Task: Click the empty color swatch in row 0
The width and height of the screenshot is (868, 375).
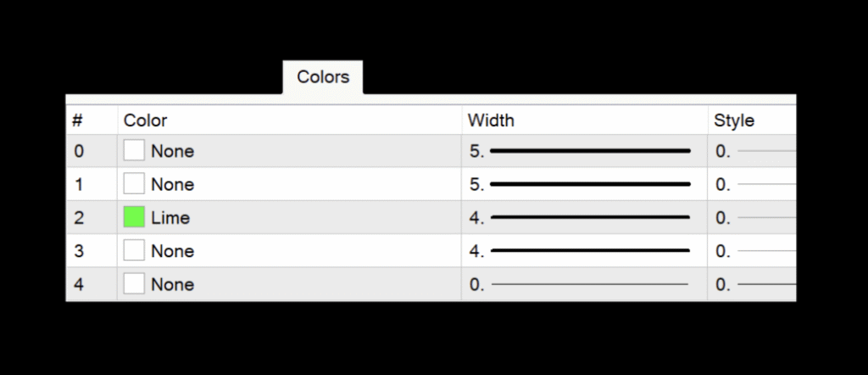Action: tap(134, 151)
